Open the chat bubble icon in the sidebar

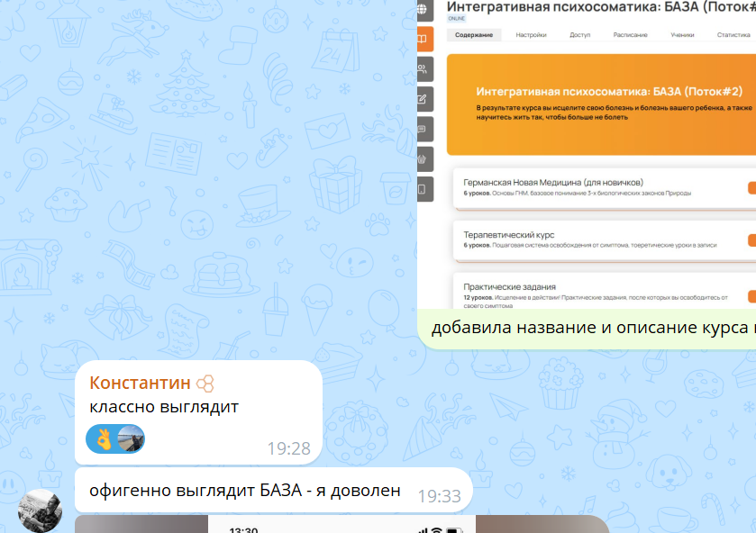pos(424,129)
